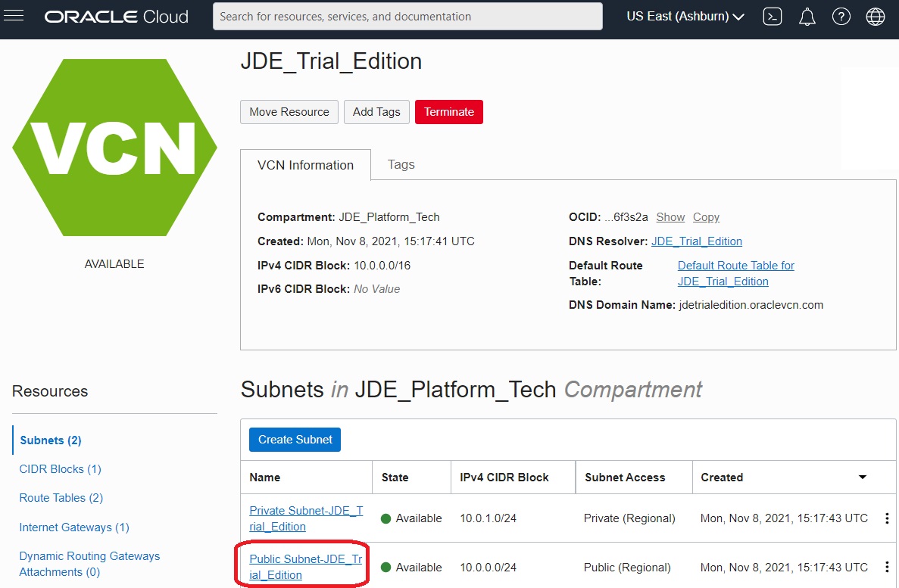This screenshot has width=899, height=588.
Task: Click the resources search bar
Action: [x=407, y=16]
